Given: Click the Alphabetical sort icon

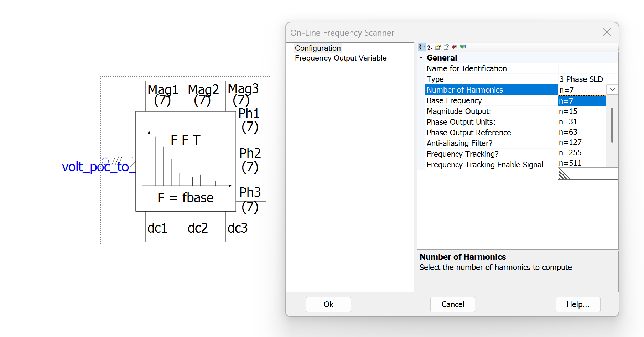Looking at the screenshot, I should click(x=430, y=47).
